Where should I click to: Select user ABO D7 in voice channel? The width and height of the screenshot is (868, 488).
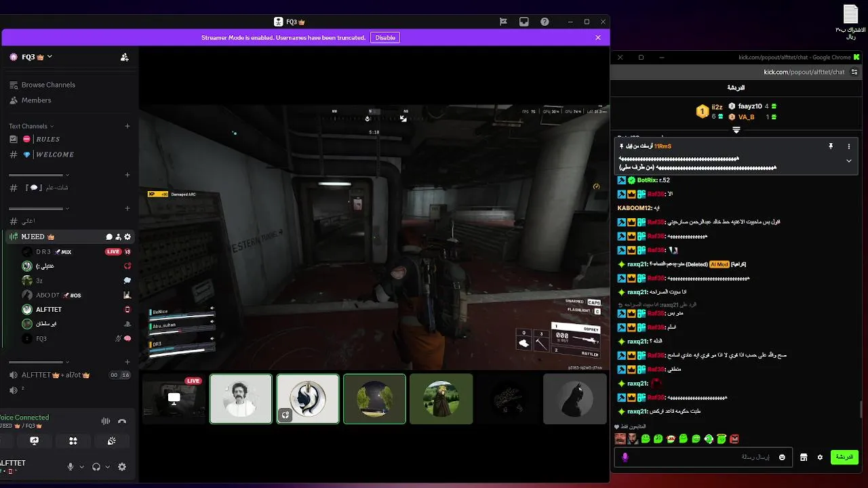(47, 295)
